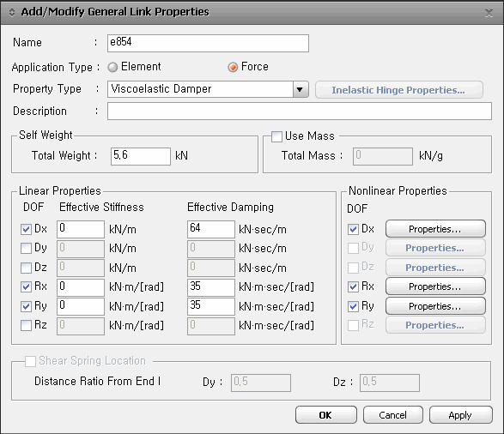Select the Force application type
Image resolution: width=504 pixels, height=434 pixels.
tap(233, 67)
